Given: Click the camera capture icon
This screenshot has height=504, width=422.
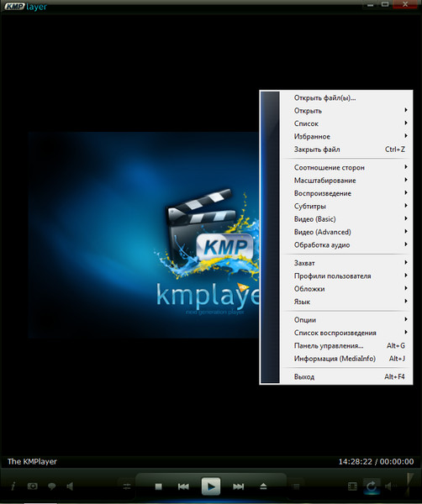Looking at the screenshot, I should [32, 486].
